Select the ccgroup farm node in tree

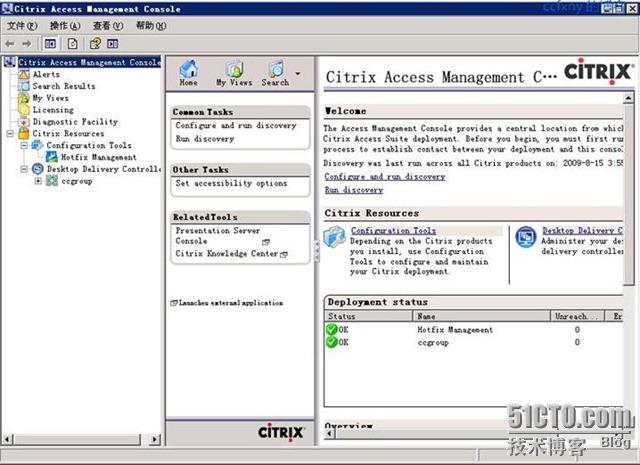coord(77,181)
